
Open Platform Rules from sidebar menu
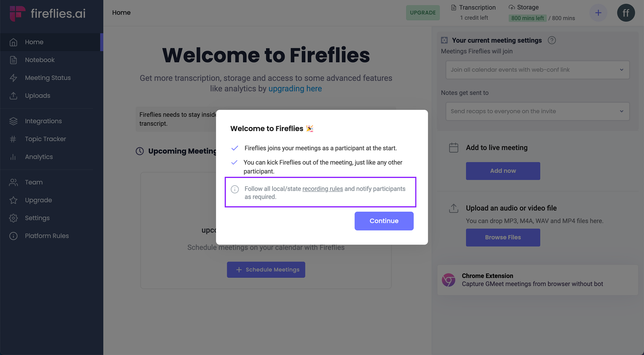click(46, 236)
